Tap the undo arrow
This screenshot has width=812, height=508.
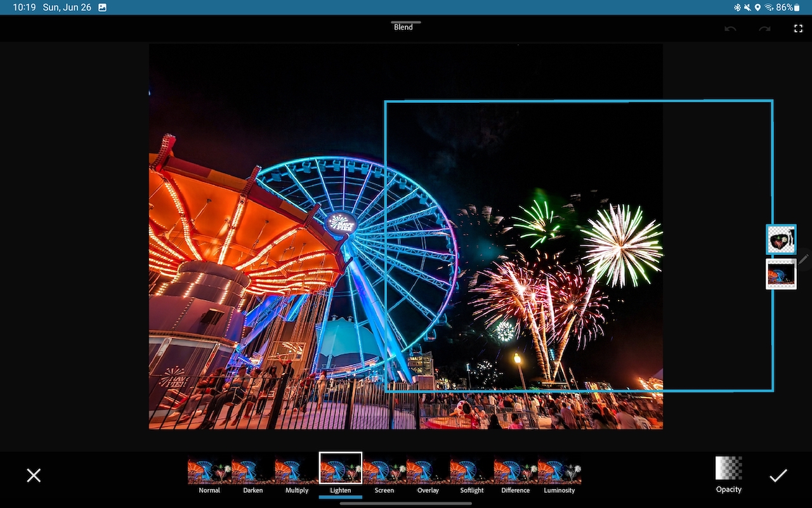[731, 29]
